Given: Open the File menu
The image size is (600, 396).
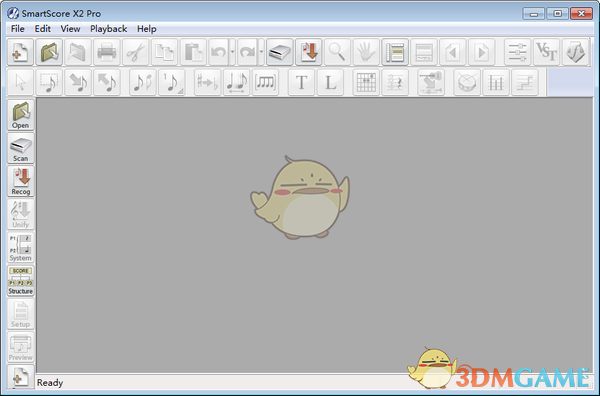Looking at the screenshot, I should 18,29.
